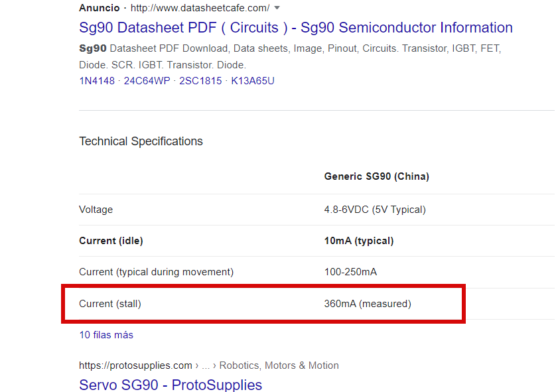Click the Anuncio ad label
This screenshot has height=392, width=558.
(x=98, y=7)
